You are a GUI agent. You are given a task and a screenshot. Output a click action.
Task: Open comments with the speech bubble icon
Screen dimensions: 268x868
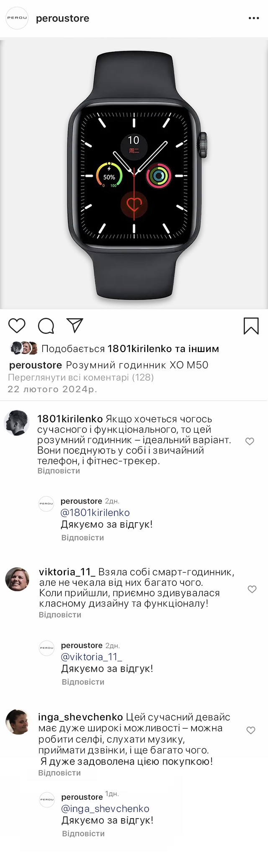pos(46,326)
